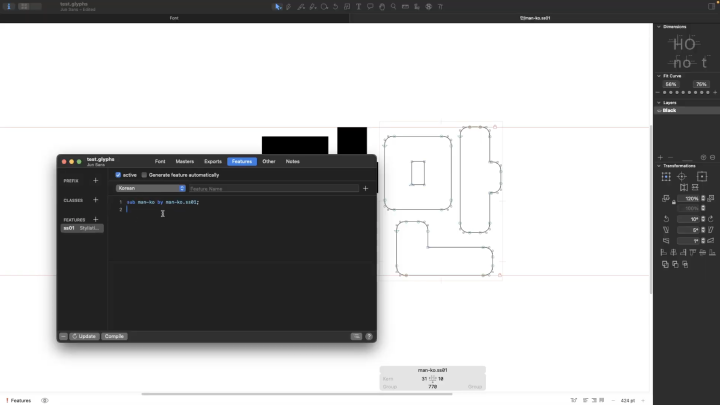The height and width of the screenshot is (405, 720).
Task: Open the Notes tab
Action: (x=292, y=162)
